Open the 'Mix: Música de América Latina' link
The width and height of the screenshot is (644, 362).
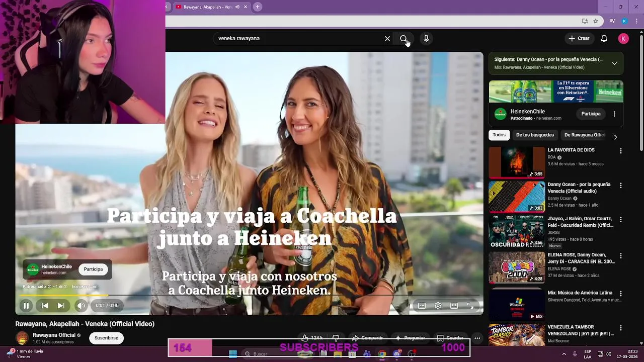coord(580,293)
